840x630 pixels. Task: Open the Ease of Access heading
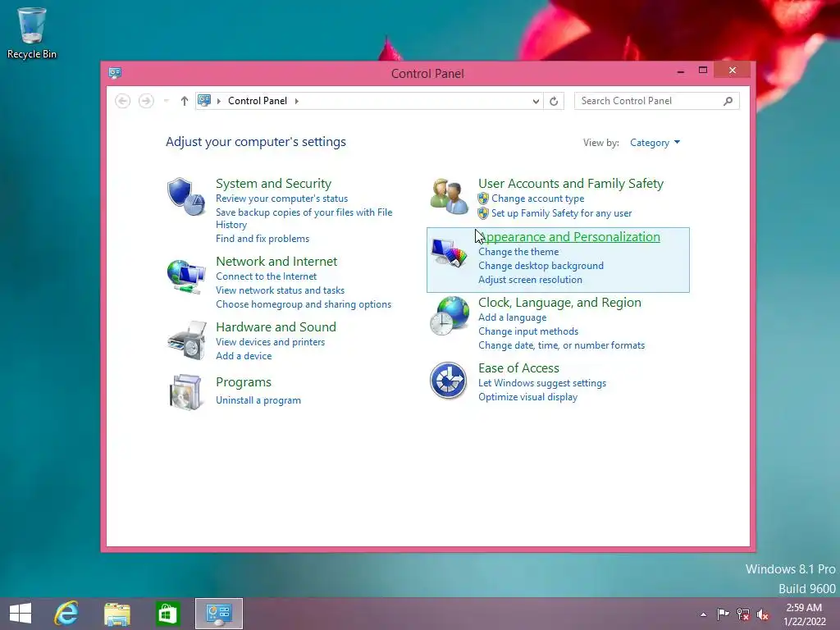pyautogui.click(x=518, y=368)
